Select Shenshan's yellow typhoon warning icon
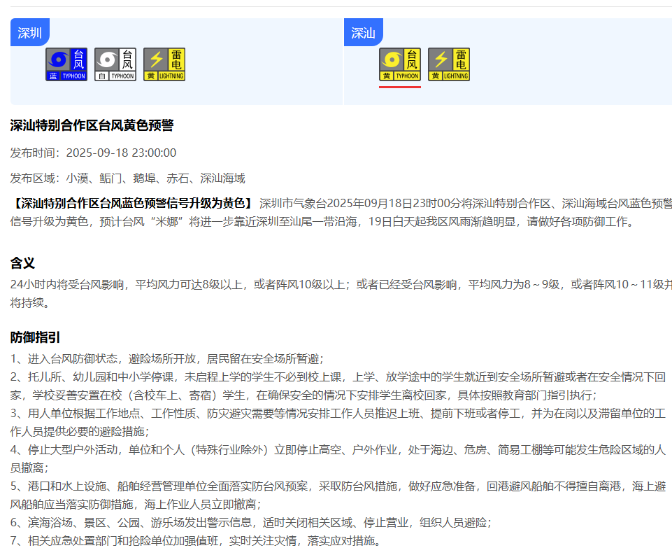Viewport: 672px width, 555px height. click(400, 64)
